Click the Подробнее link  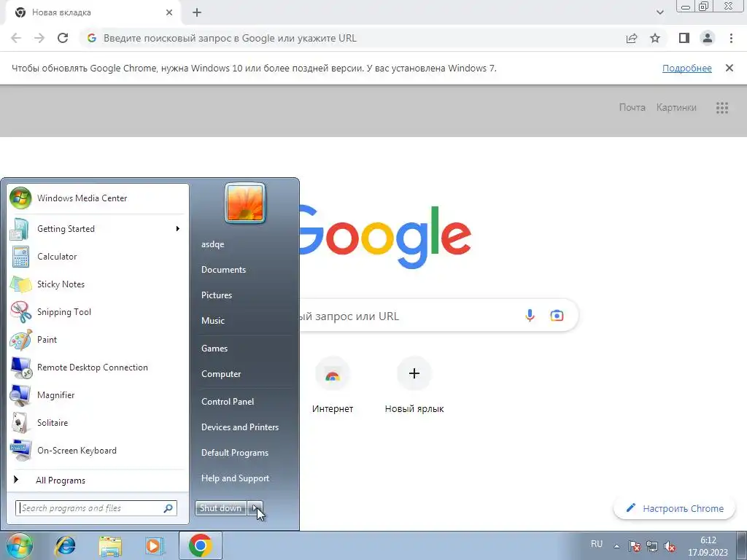(x=687, y=68)
